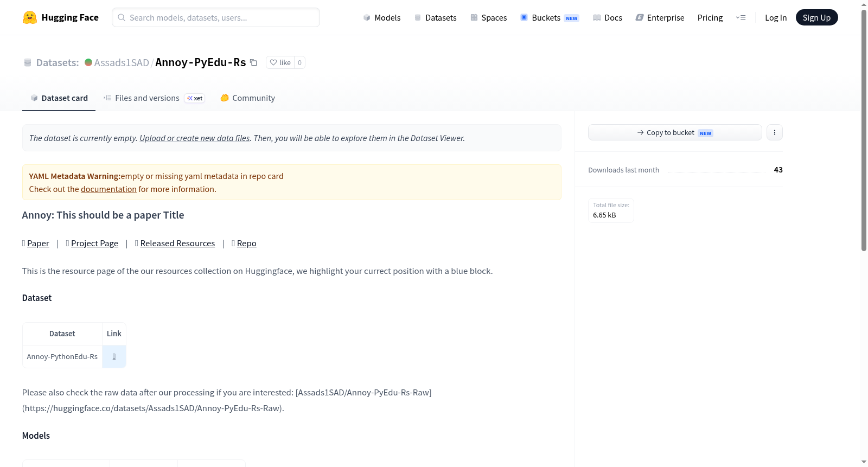Click the Assads1SAD user avatar icon
Image resolution: width=868 pixels, height=467 pixels.
click(x=88, y=62)
